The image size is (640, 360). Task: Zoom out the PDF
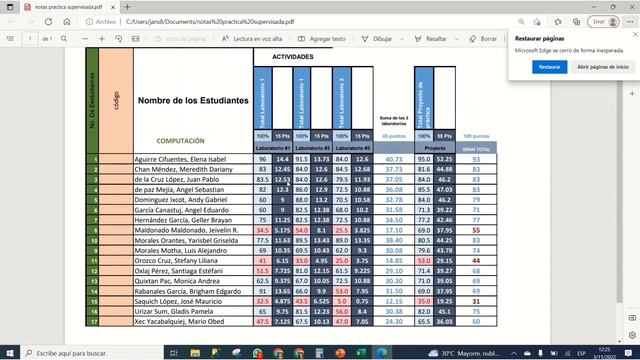85,39
